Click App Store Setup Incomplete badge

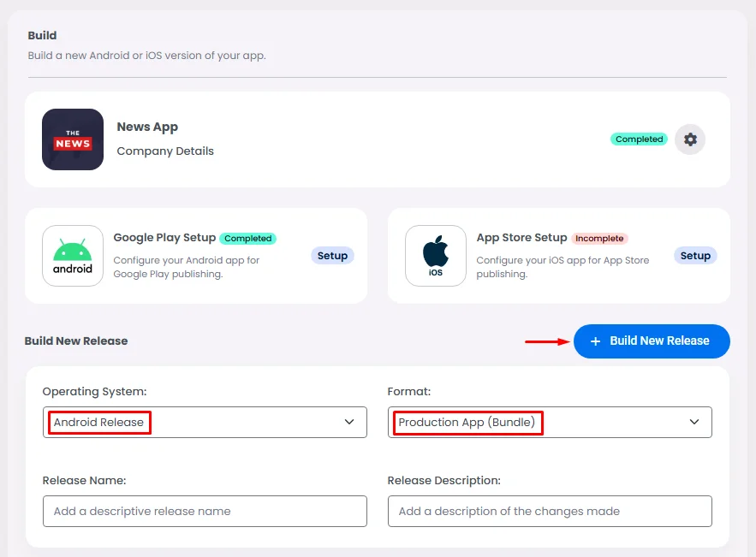click(599, 239)
